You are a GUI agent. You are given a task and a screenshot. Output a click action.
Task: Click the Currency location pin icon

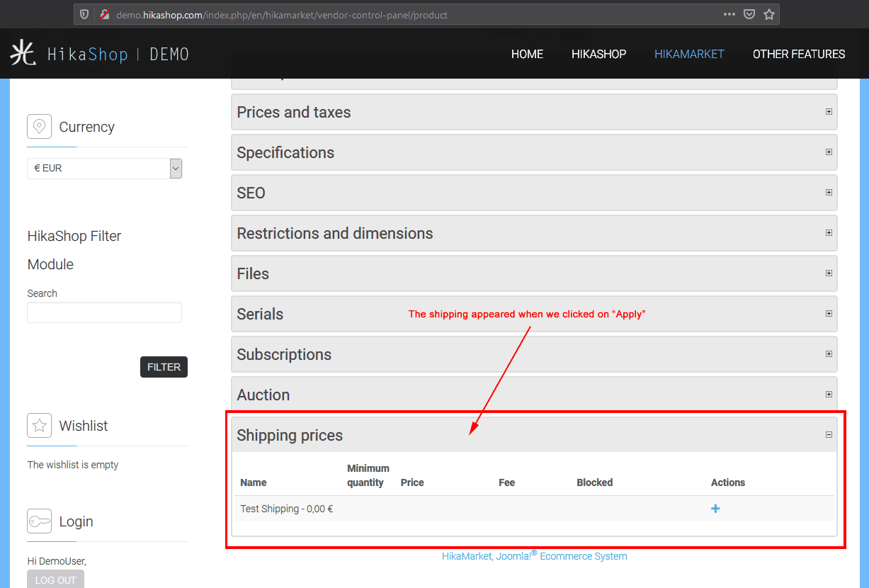(40, 127)
